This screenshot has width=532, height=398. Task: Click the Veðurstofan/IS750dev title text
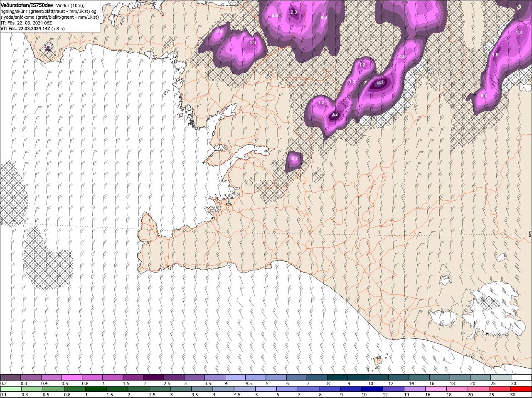point(27,5)
